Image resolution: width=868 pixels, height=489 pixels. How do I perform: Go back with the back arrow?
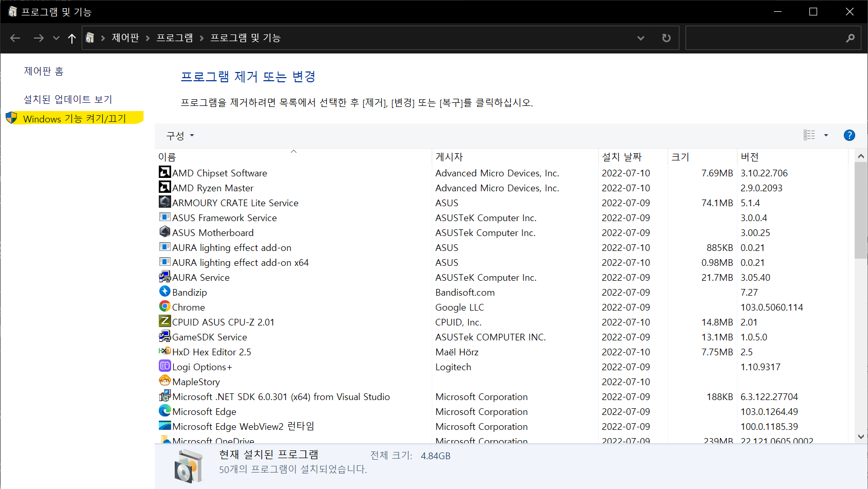pyautogui.click(x=15, y=38)
